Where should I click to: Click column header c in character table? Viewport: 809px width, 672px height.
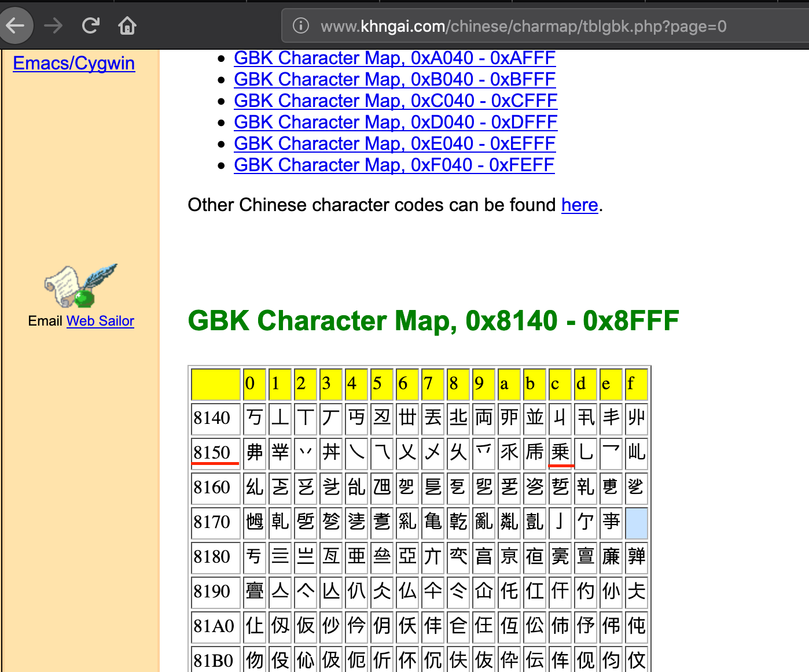click(x=560, y=384)
